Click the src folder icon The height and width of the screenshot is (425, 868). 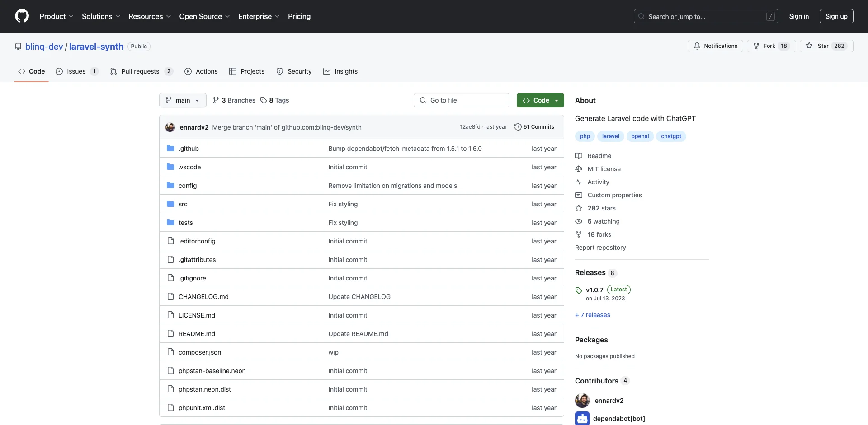(170, 204)
